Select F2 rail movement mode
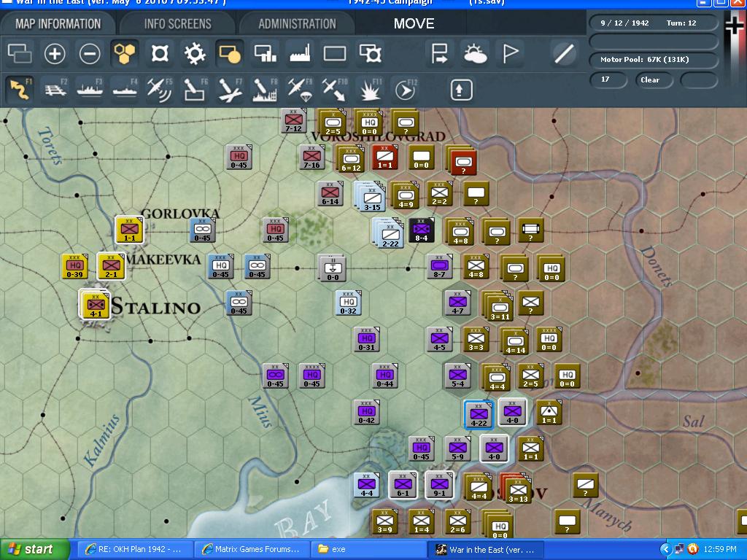The height and width of the screenshot is (560, 747). (x=55, y=89)
